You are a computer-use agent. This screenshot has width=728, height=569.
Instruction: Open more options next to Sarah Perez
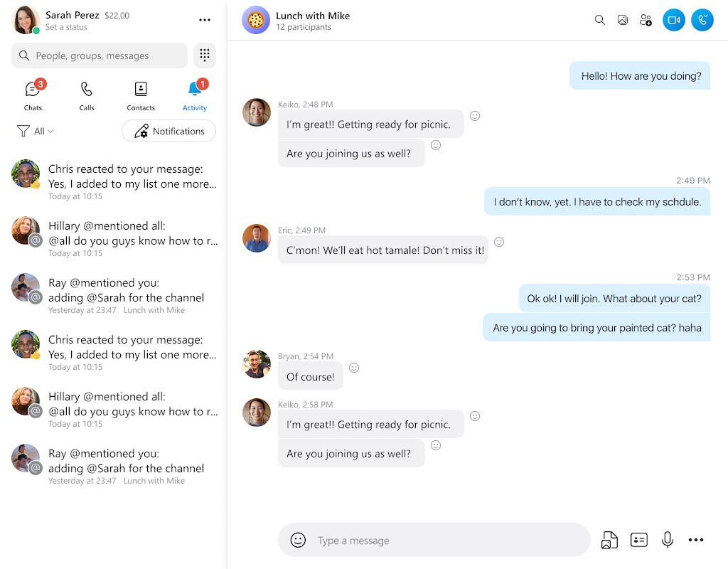pos(205,19)
